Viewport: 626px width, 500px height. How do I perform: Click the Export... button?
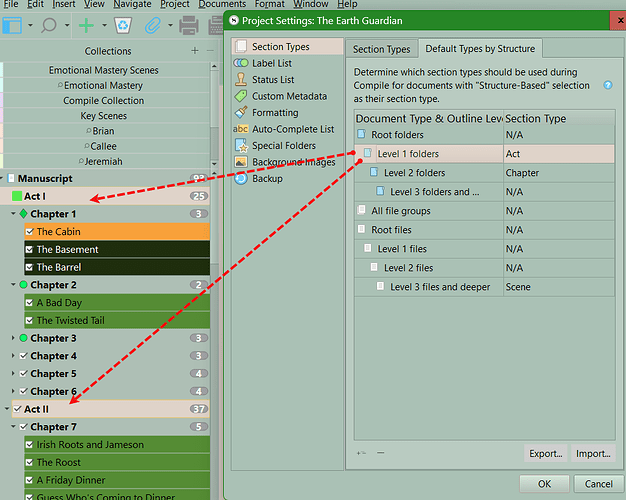(545, 453)
